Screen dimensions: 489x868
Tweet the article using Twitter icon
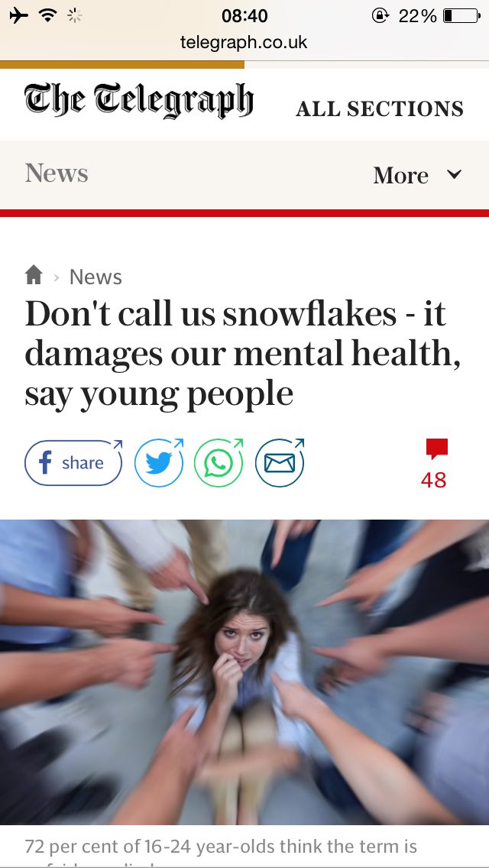pos(159,463)
